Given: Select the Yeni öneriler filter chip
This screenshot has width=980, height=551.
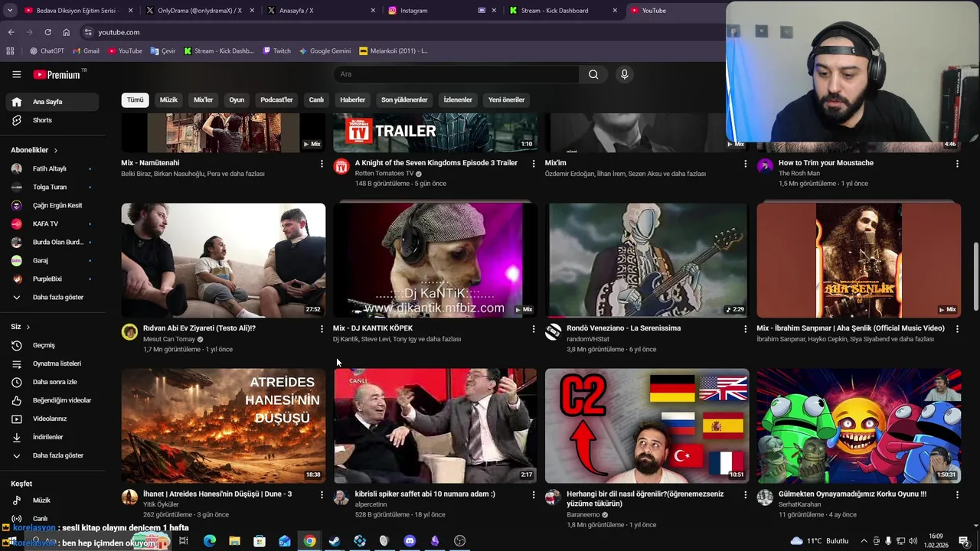Looking at the screenshot, I should (506, 99).
